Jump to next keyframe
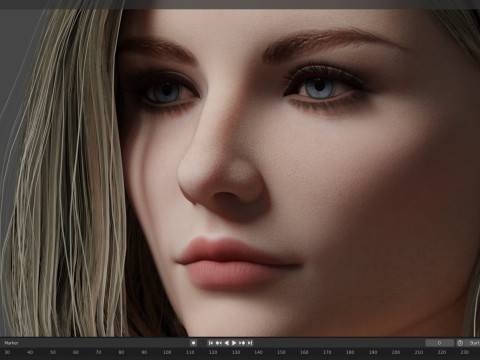Image resolution: width=480 pixels, height=360 pixels. [x=242, y=343]
